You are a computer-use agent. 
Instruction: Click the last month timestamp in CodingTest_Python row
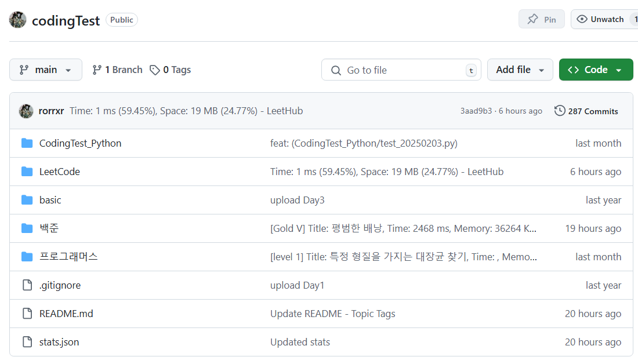599,143
